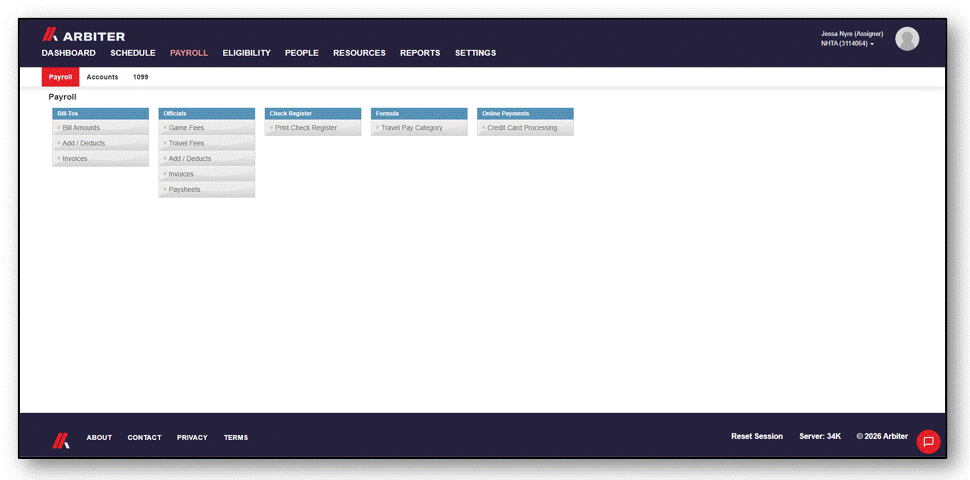Viewport: 970px width, 480px height.
Task: Open the Schedule menu
Action: [x=133, y=53]
